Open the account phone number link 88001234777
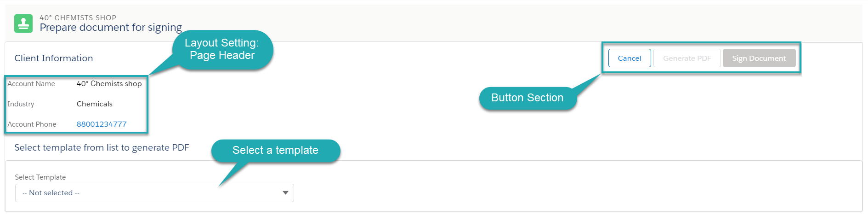Image resolution: width=868 pixels, height=216 pixels. tap(102, 124)
